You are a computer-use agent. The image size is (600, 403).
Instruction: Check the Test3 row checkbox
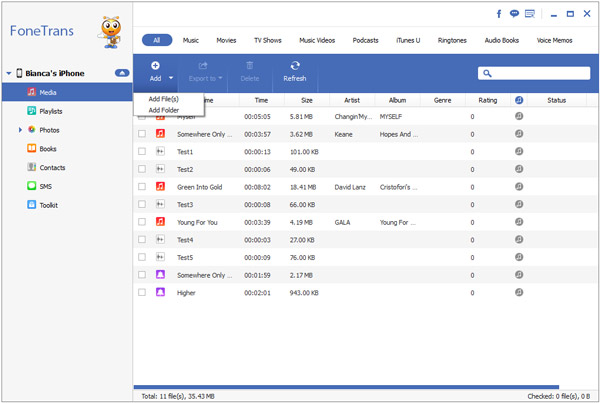pos(142,204)
